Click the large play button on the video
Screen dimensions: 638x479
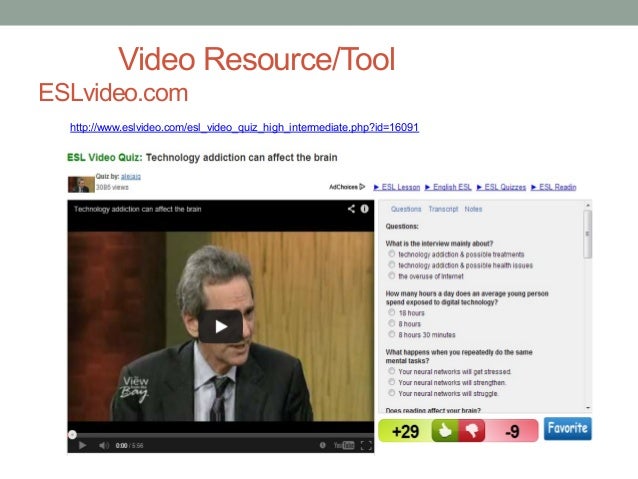point(221,326)
